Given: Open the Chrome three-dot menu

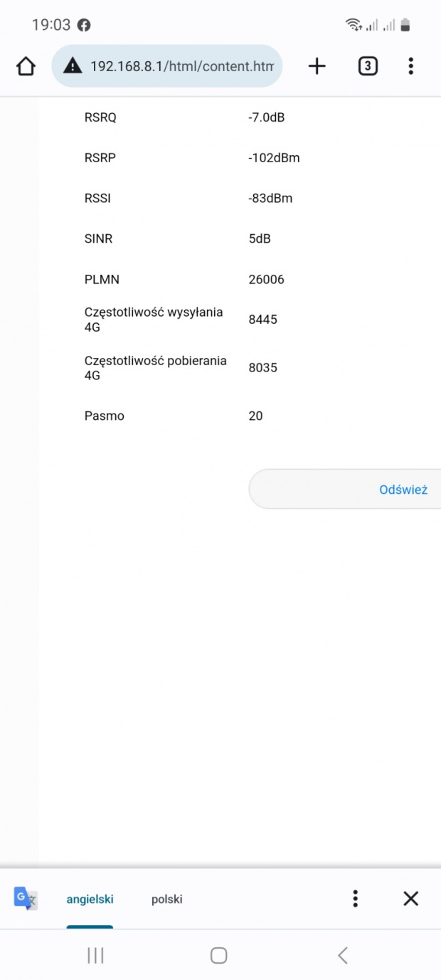Looking at the screenshot, I should pyautogui.click(x=410, y=67).
